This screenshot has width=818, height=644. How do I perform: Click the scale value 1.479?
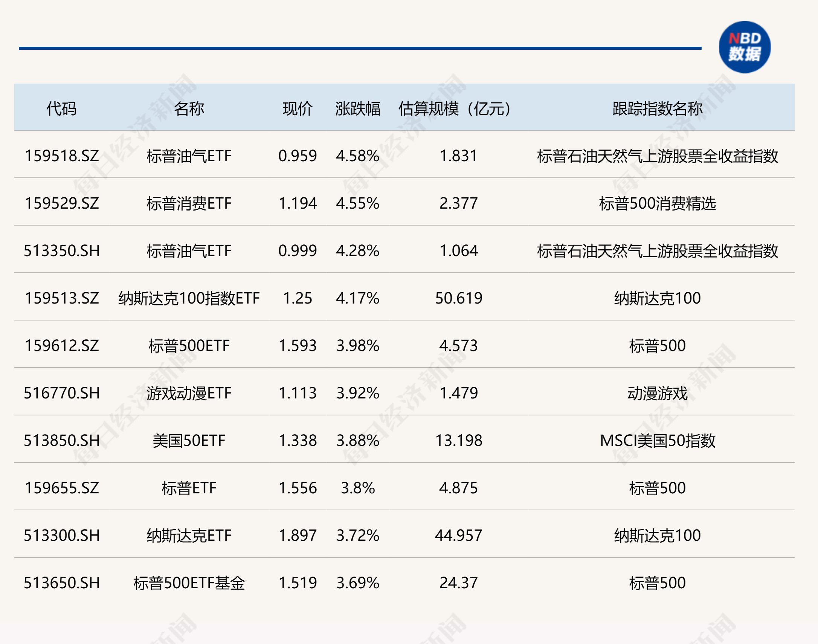pos(458,393)
